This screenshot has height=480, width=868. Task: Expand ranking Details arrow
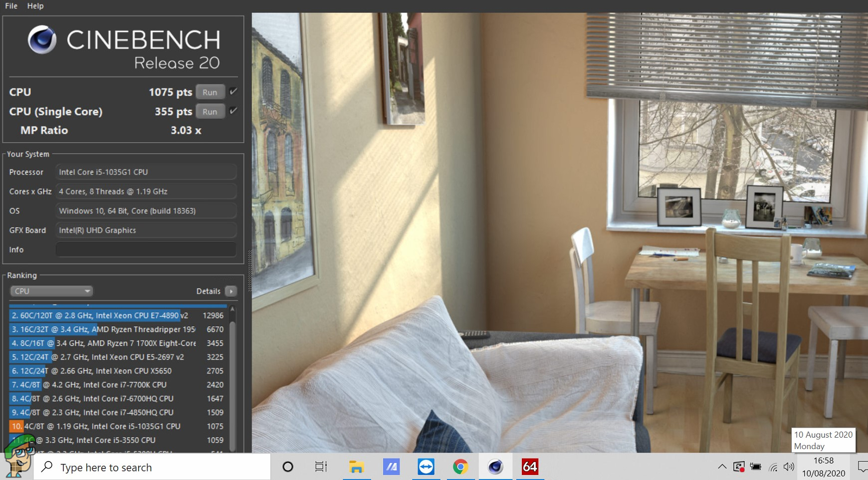tap(231, 291)
